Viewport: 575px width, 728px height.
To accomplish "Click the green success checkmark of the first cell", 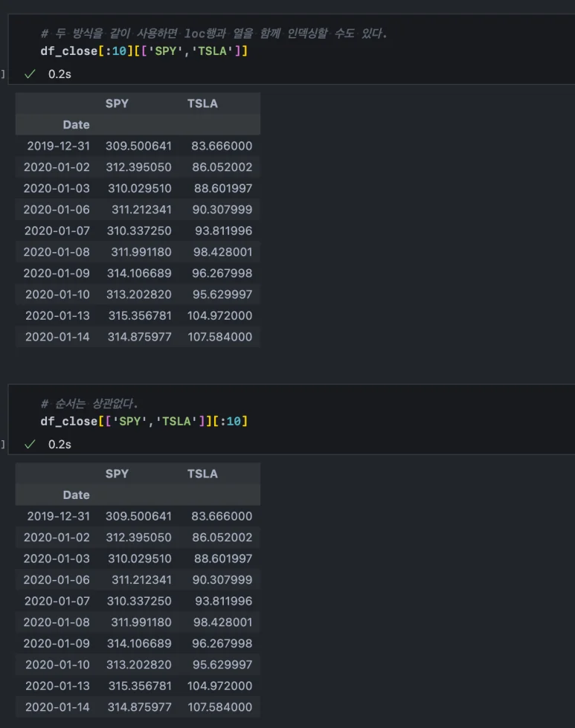I will [x=30, y=74].
